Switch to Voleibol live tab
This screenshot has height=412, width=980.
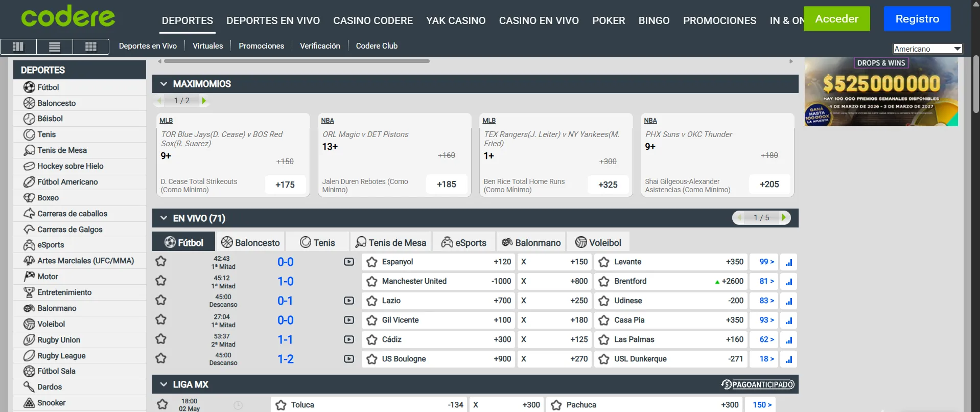point(598,242)
